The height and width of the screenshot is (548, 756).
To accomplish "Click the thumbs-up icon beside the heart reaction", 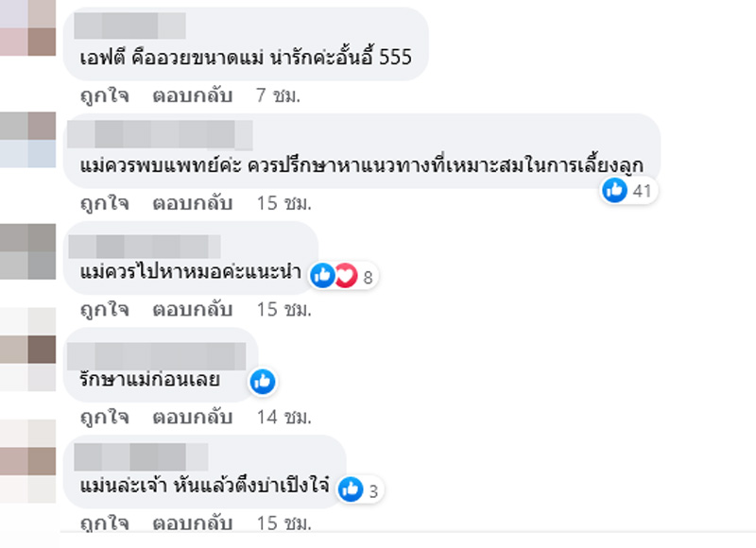I will click(326, 274).
